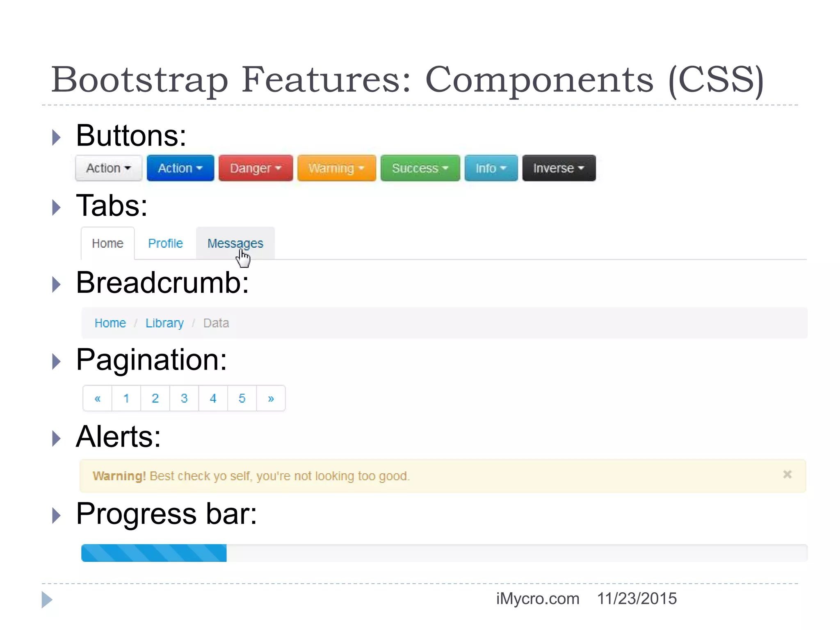Click the Tabs: heading text
This screenshot has width=840, height=630.
pos(112,205)
